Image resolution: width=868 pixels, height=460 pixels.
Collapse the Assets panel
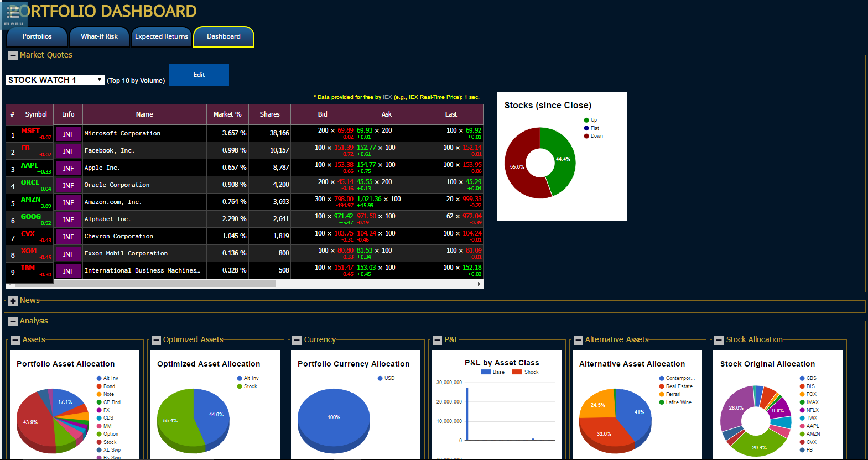pos(15,340)
